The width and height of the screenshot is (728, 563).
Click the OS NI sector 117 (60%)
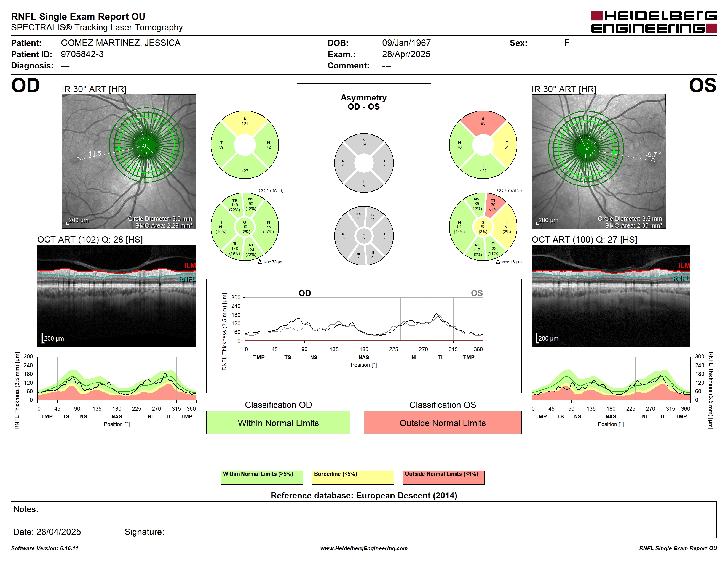tap(477, 250)
